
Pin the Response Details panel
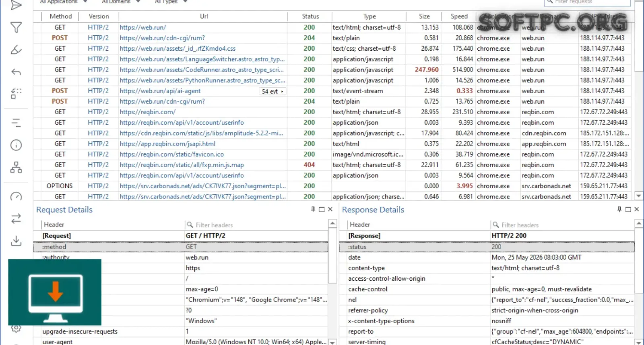[x=619, y=209]
